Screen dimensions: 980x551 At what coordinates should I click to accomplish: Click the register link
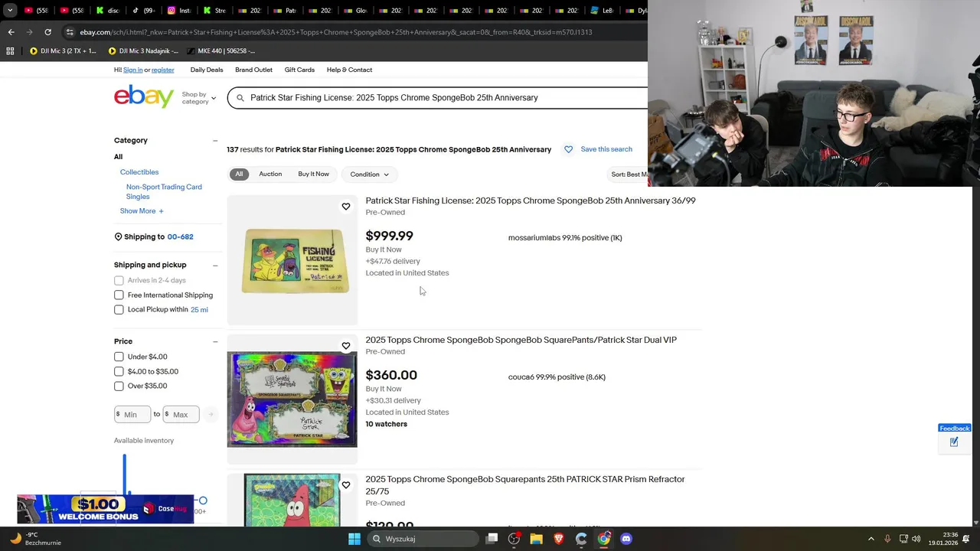coord(162,70)
